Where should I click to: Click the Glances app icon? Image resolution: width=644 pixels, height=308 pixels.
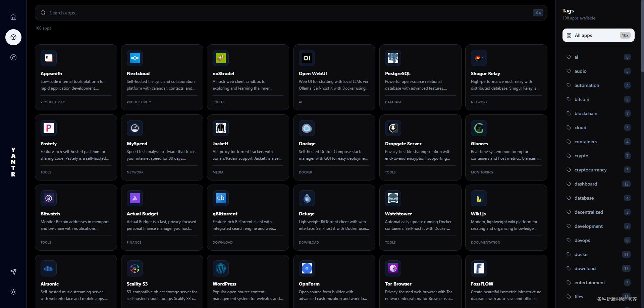(479, 128)
